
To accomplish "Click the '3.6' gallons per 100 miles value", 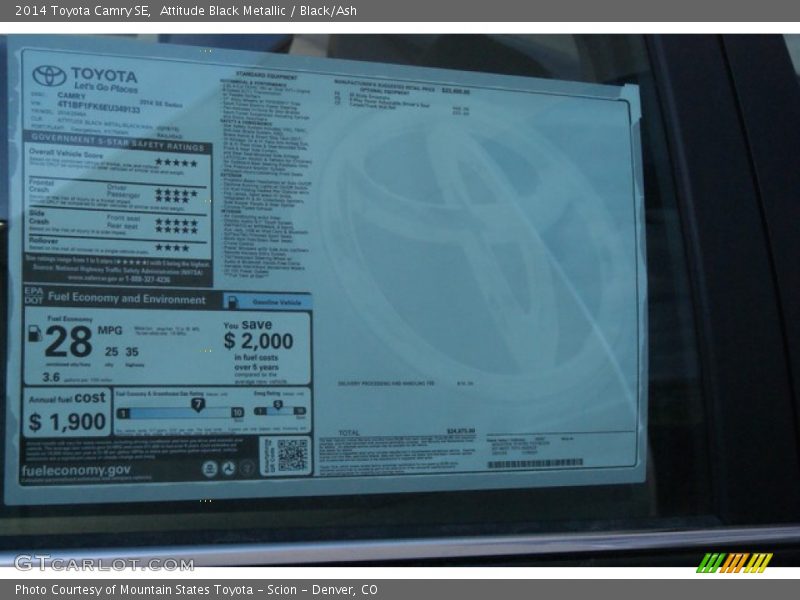I will (51, 377).
